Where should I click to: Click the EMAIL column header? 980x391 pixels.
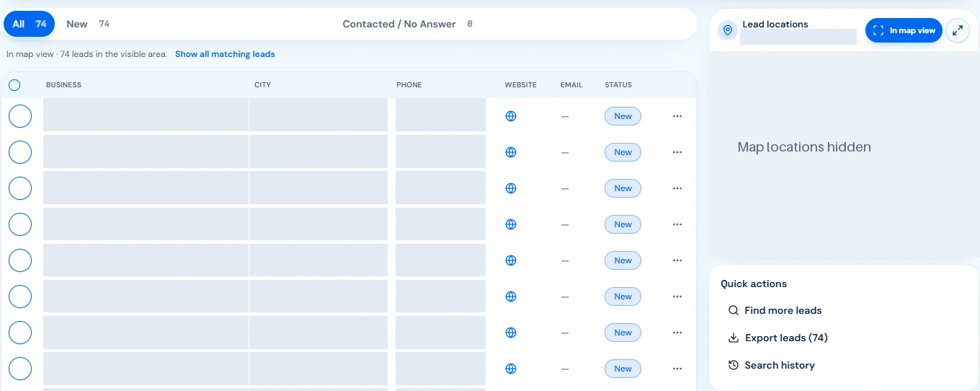coord(571,85)
